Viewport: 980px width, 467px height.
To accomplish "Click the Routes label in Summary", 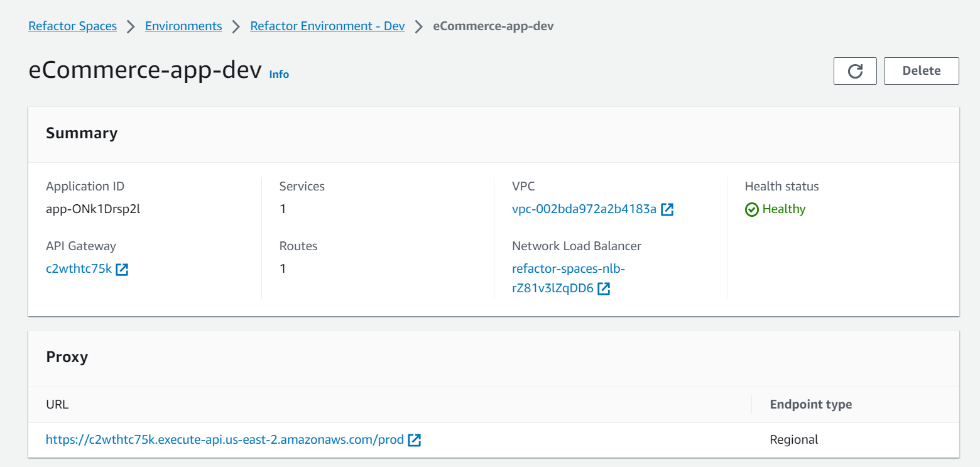I will pyautogui.click(x=298, y=246).
